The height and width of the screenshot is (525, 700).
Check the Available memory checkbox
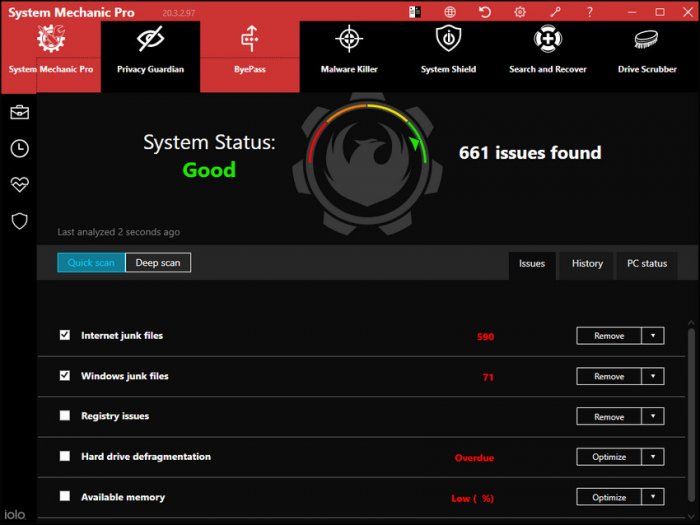coord(65,496)
